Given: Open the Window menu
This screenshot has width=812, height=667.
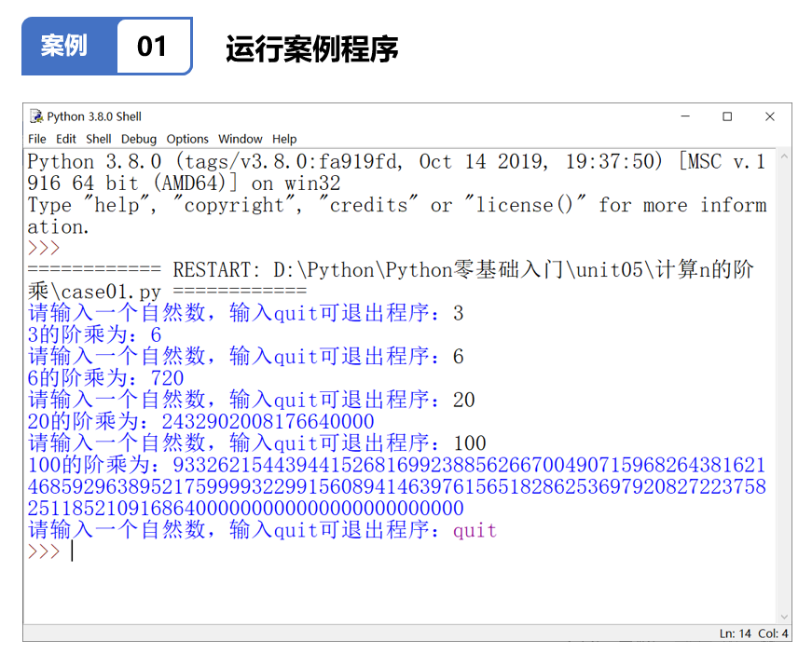Looking at the screenshot, I should click(241, 139).
